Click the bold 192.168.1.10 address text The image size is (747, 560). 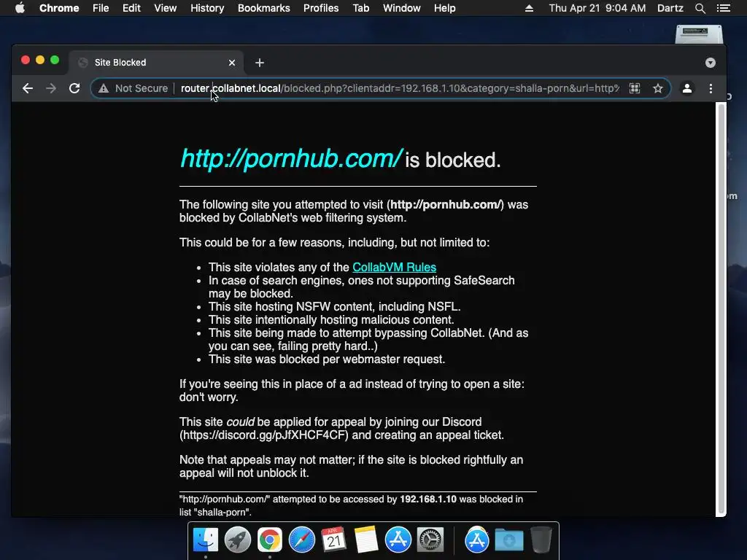427,499
